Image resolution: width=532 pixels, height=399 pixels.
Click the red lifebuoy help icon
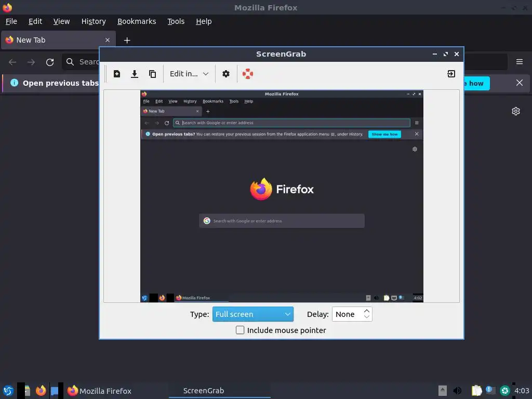pos(248,74)
